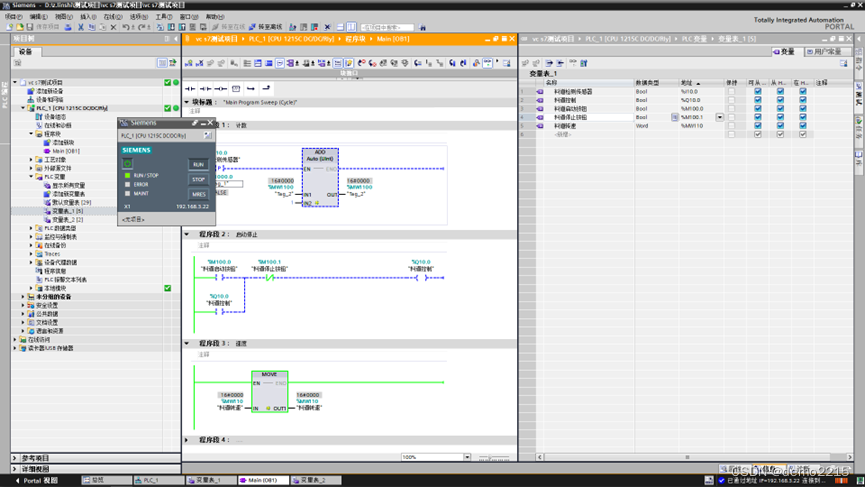The width and height of the screenshot is (865, 487).
Task: Toggle Retain checkbox for Word tag row 5
Action: (731, 126)
